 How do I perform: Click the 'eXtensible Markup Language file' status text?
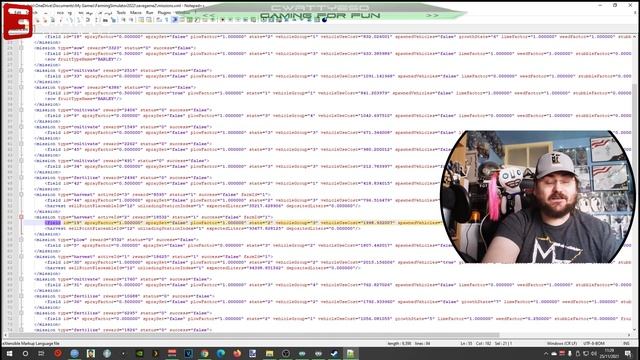point(31,344)
